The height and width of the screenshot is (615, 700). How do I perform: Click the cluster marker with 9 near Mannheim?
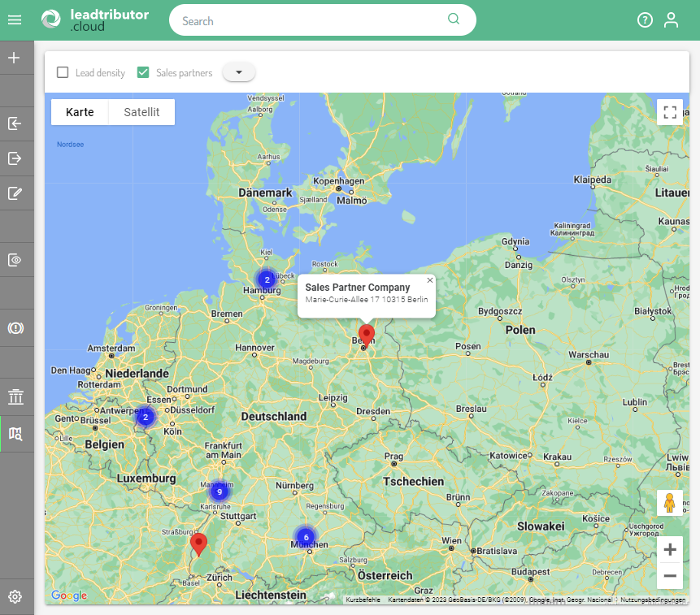click(219, 492)
